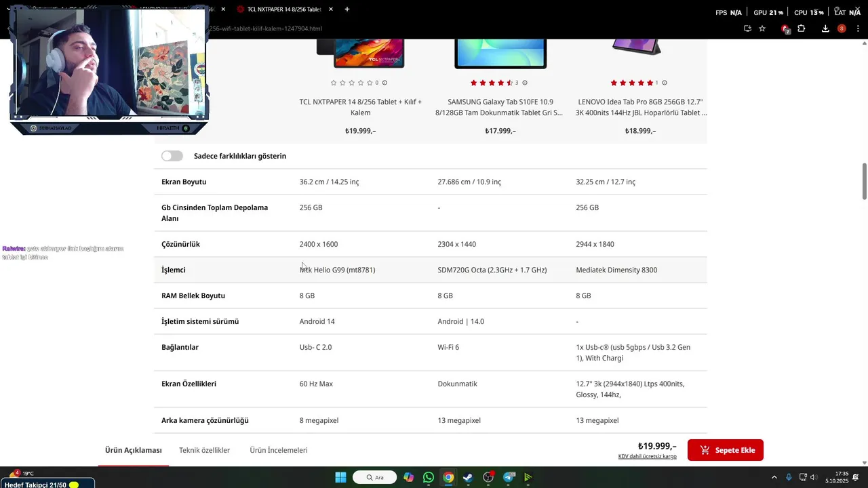Open the LENOVO Idea Tab Pro product title
This screenshot has height=488, width=868.
coord(642,107)
